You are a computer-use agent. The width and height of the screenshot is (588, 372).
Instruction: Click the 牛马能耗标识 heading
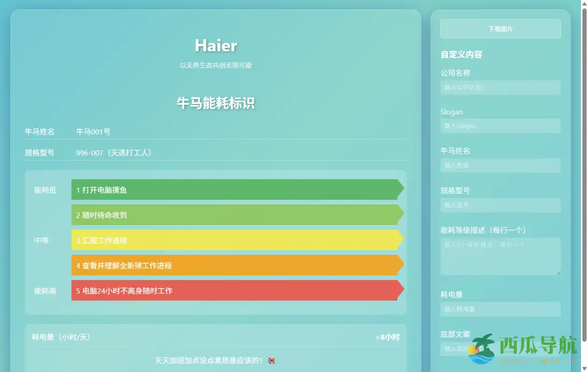pyautogui.click(x=215, y=104)
